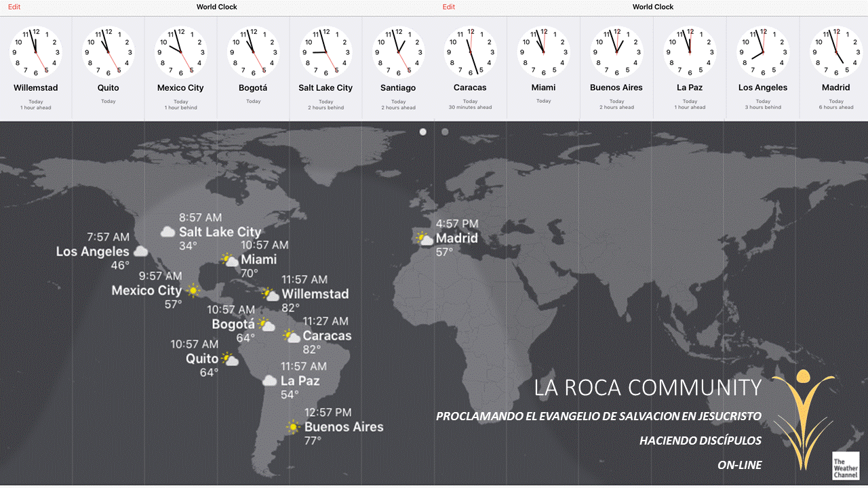868x488 pixels.
Task: Click '3 hours behind' under Los Angeles
Action: tap(764, 107)
